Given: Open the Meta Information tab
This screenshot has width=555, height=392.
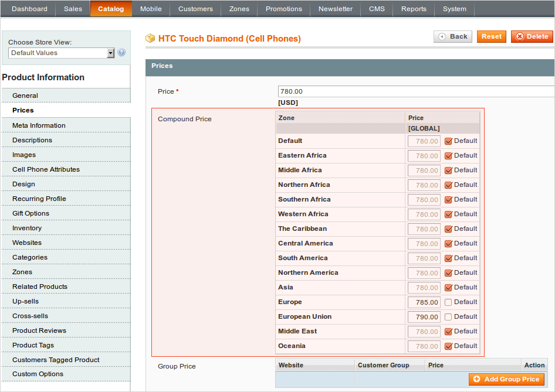Looking at the screenshot, I should (x=66, y=125).
